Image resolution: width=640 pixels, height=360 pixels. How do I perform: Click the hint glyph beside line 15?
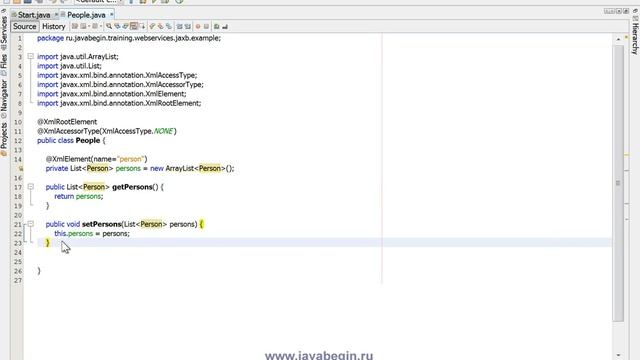pos(21,168)
